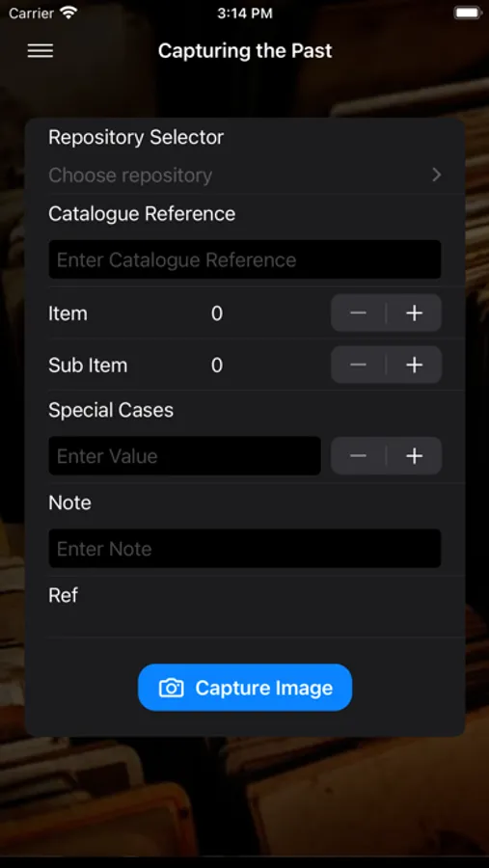
Task: Tap the Wi-Fi status icon
Action: pyautogui.click(x=68, y=14)
